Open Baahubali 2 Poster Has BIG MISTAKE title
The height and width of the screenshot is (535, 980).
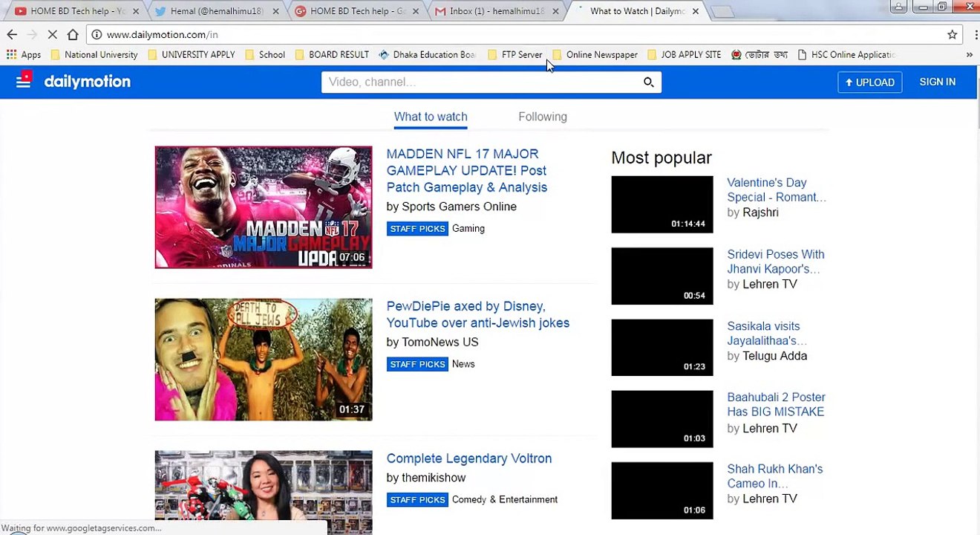(x=776, y=404)
